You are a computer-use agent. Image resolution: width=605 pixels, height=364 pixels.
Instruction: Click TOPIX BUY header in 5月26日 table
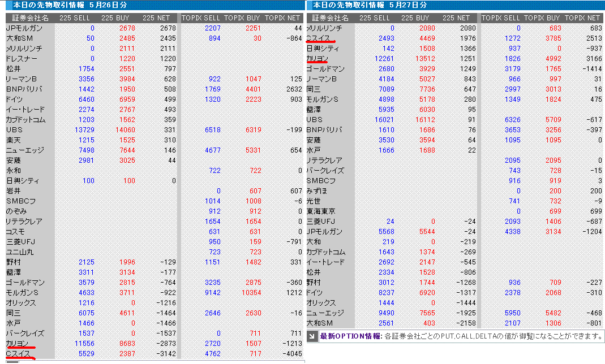(x=242, y=18)
